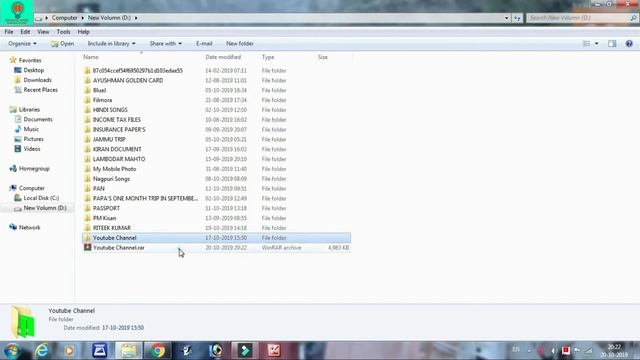Select My Mobile Photo folder icon
The height and width of the screenshot is (360, 640).
87,169
